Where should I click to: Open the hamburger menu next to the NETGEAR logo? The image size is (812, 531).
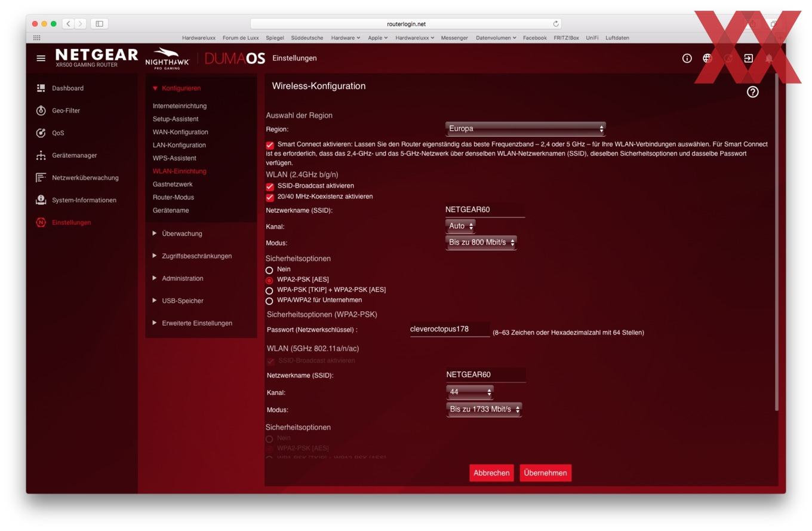pyautogui.click(x=41, y=58)
